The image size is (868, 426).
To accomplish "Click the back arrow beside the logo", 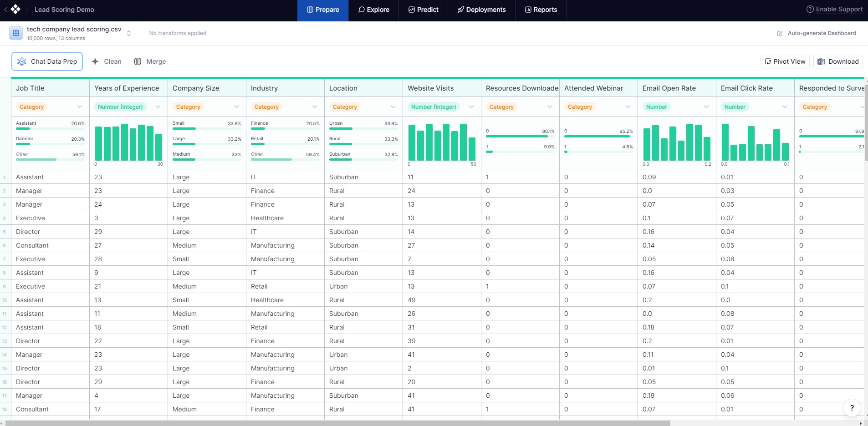I will coord(5,10).
